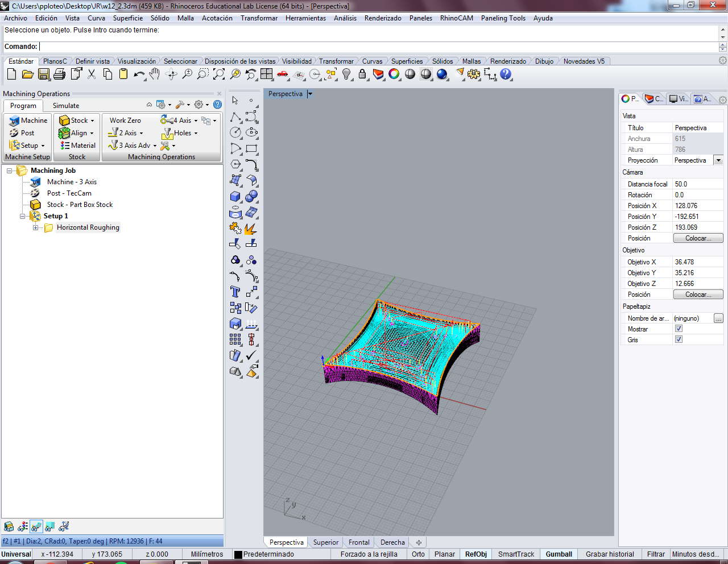The height and width of the screenshot is (564, 728).
Task: Open the Perspectiva viewport title menu arrow
Action: 310,94
